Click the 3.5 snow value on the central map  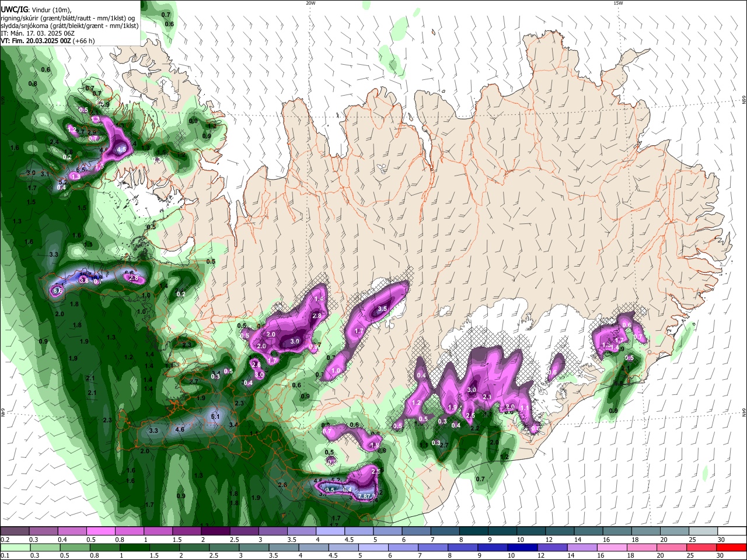click(383, 309)
